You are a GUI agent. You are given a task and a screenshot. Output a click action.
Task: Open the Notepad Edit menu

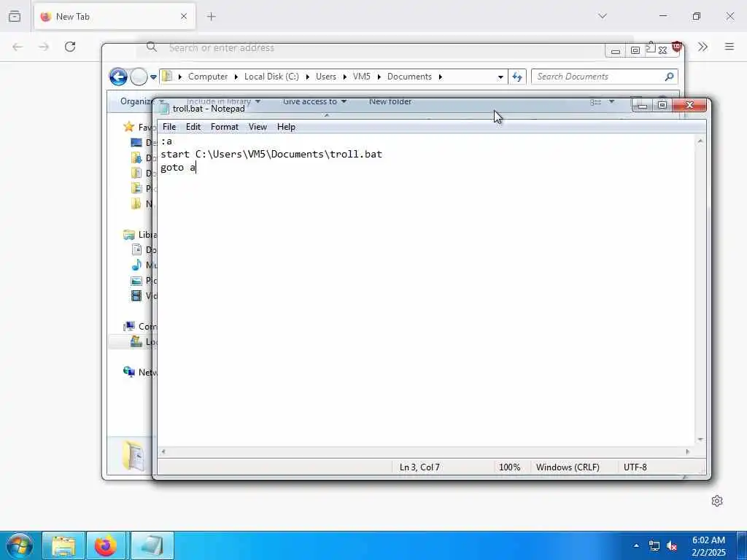[x=193, y=127]
